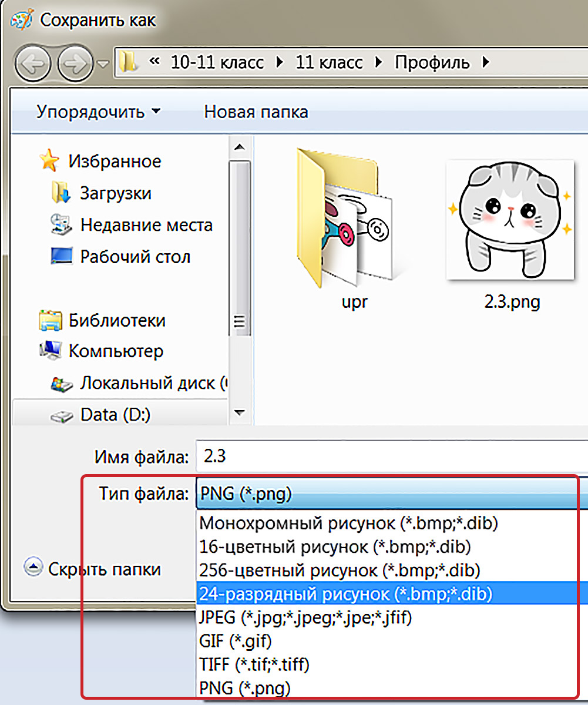Click the Избранное star icon
The image size is (588, 705).
click(49, 160)
